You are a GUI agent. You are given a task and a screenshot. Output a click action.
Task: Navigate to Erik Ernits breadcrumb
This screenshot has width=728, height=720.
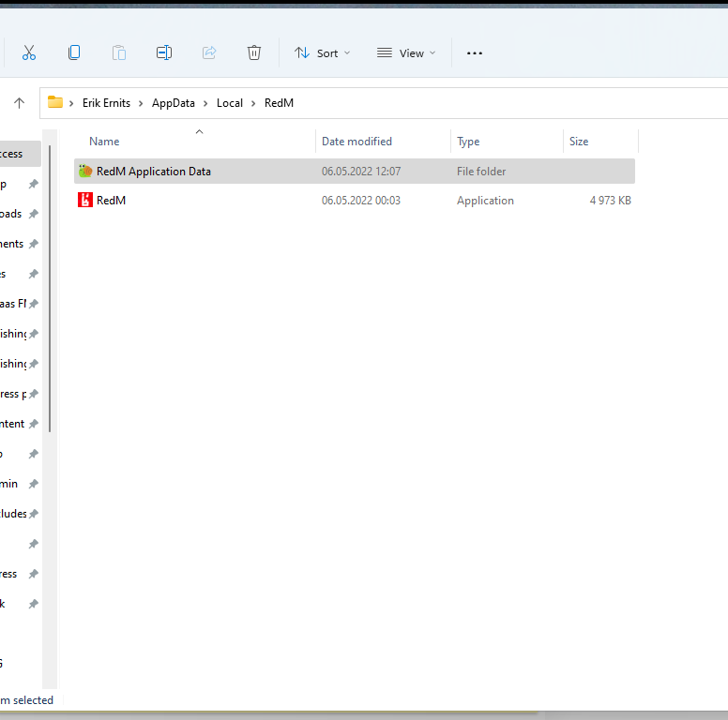[106, 103]
